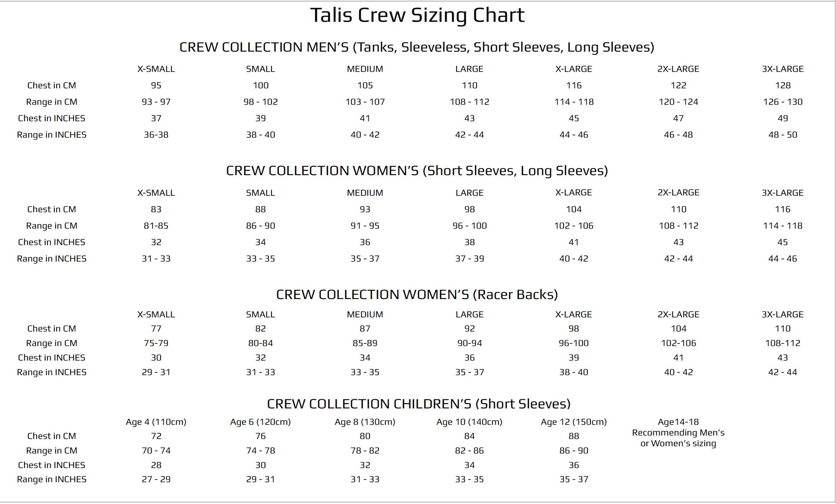Screen dimensions: 836x504
Task: Click the Talis Crew Sizing Chart title
Action: [417, 15]
